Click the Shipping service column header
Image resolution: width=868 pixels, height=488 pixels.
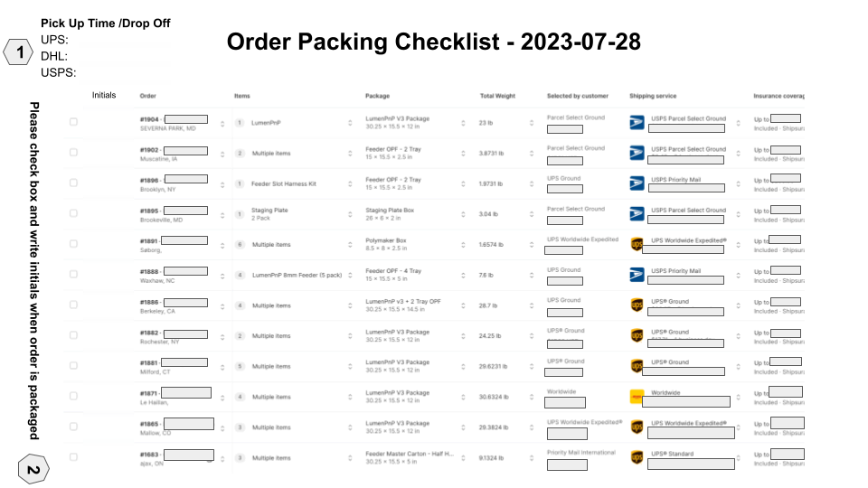653,96
